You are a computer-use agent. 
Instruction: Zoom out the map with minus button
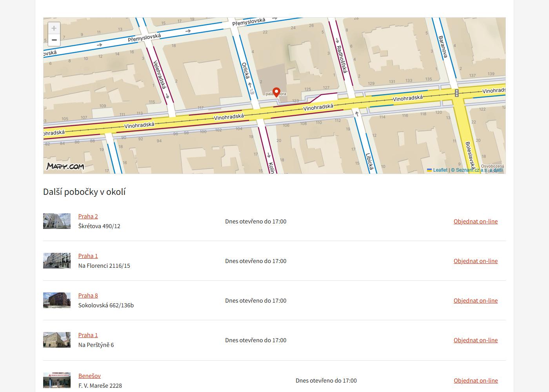click(x=54, y=40)
